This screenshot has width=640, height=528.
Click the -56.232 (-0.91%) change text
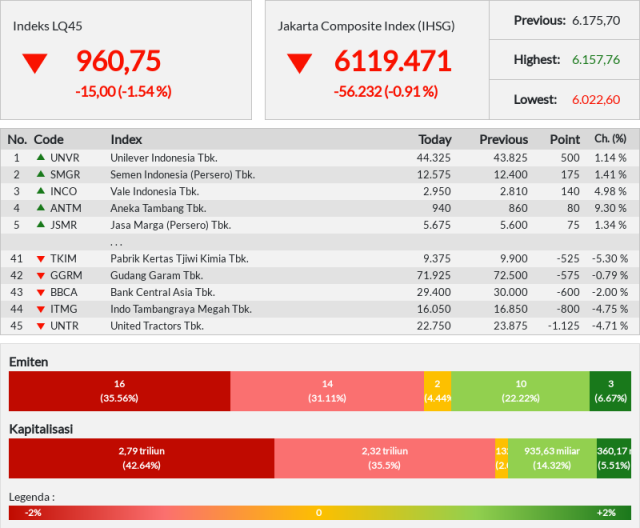click(x=386, y=91)
